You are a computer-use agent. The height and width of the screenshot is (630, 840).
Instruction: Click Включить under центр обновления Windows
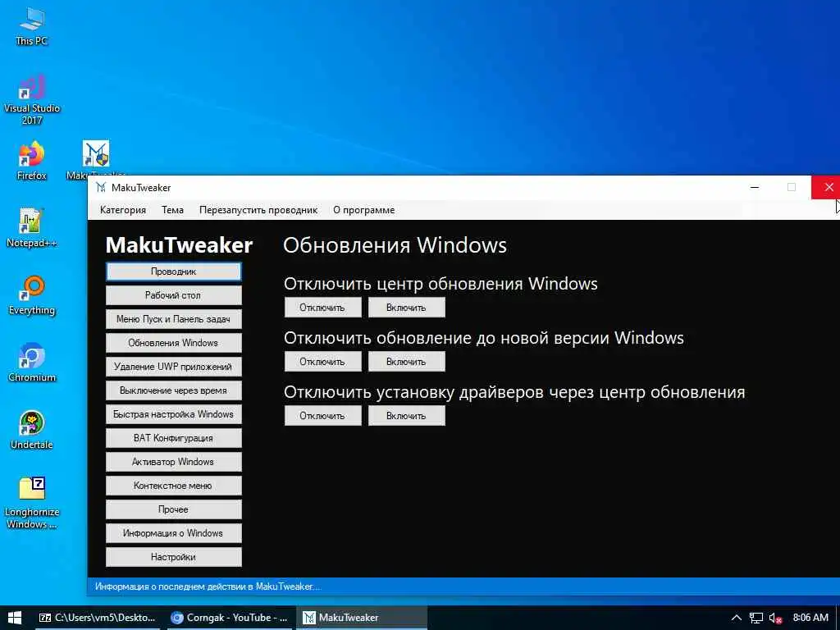coord(407,308)
